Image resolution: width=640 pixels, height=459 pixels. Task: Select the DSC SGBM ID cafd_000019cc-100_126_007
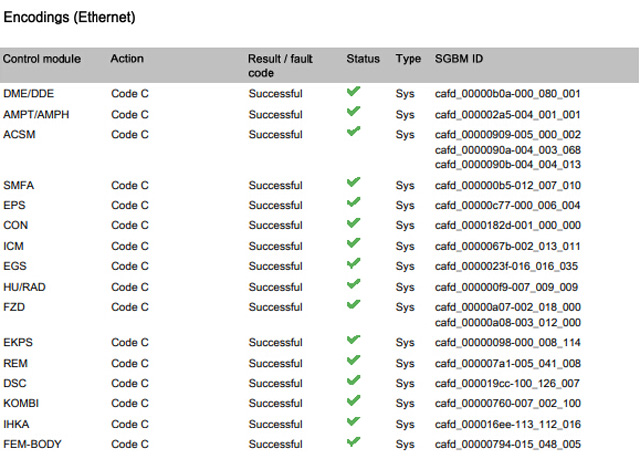click(507, 383)
